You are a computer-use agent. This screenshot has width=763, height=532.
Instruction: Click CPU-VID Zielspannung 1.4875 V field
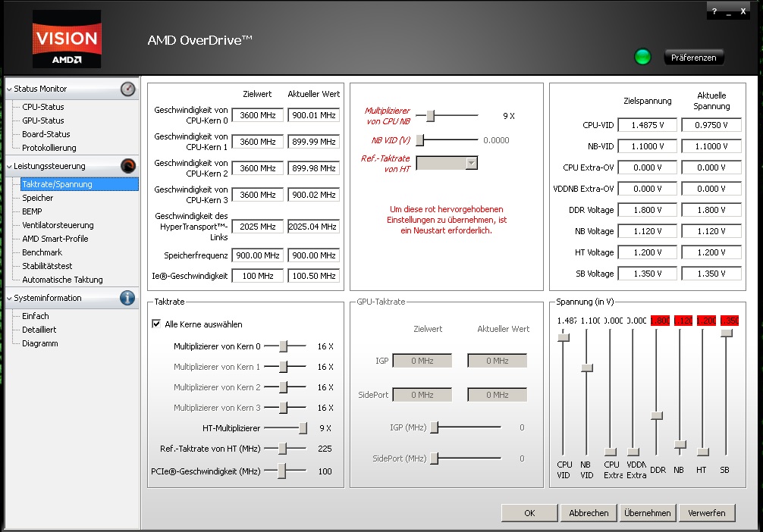[x=647, y=125]
